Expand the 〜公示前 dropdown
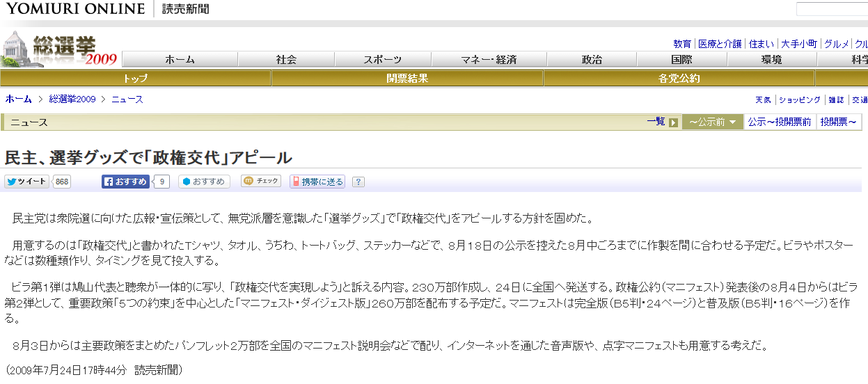This screenshot has height=384, width=868. pyautogui.click(x=712, y=122)
